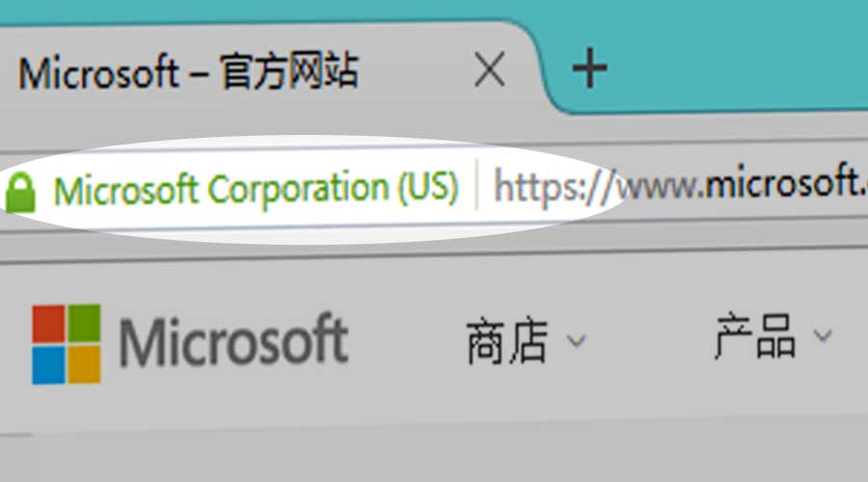Select the Microsoft – 官方网站 tab

point(189,71)
